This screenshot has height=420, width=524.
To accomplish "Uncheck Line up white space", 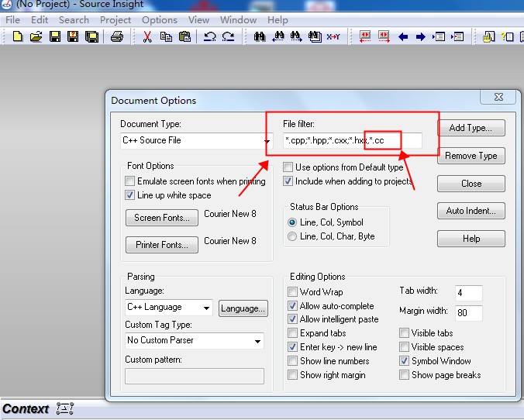I will (129, 195).
